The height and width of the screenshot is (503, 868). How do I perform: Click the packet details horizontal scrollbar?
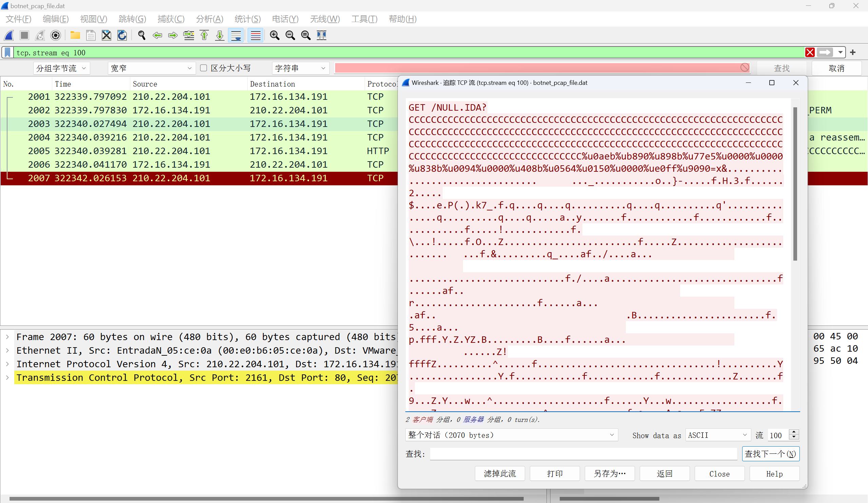266,499
